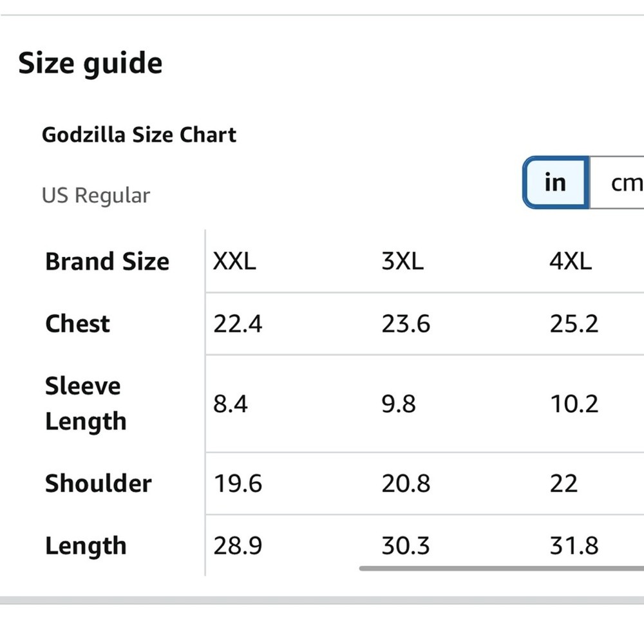Viewport: 644px width, 644px height.
Task: Click the Shoulder row label
Action: point(98,484)
